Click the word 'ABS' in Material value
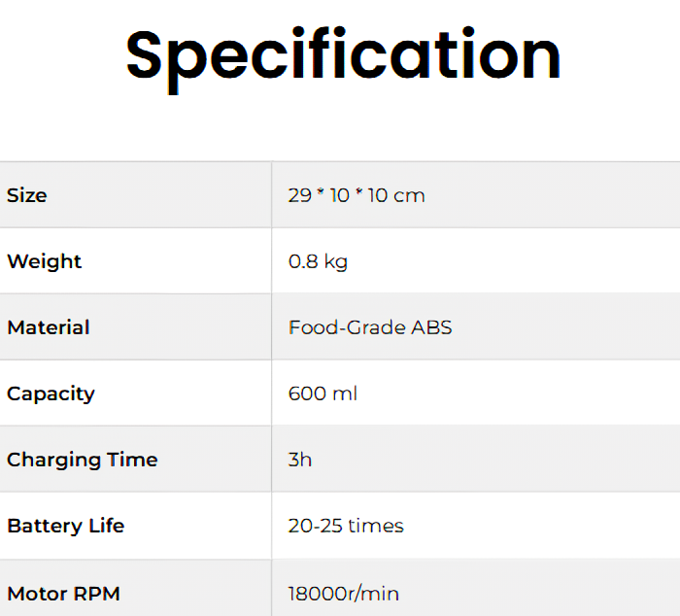This screenshot has height=616, width=680. (433, 327)
